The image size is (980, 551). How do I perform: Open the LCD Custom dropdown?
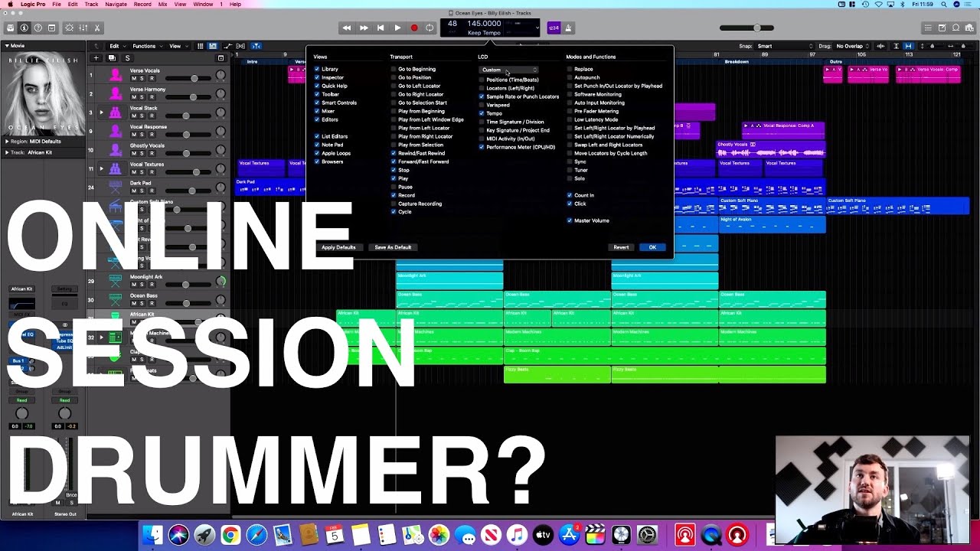[509, 70]
